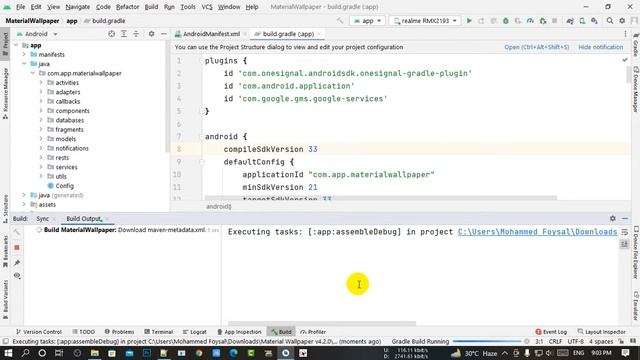Open the Refactor menu
The height and width of the screenshot is (360, 640).
[127, 7]
